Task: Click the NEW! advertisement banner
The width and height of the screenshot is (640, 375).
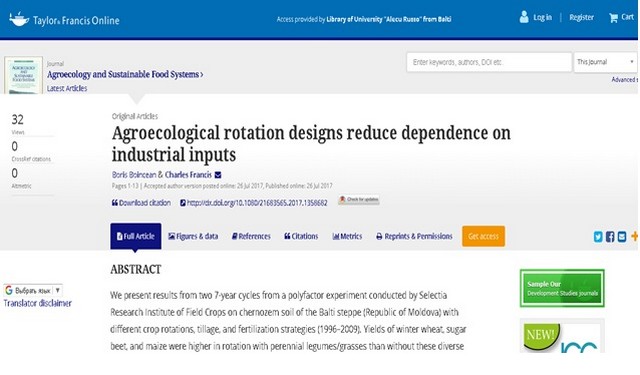Action: [562, 336]
